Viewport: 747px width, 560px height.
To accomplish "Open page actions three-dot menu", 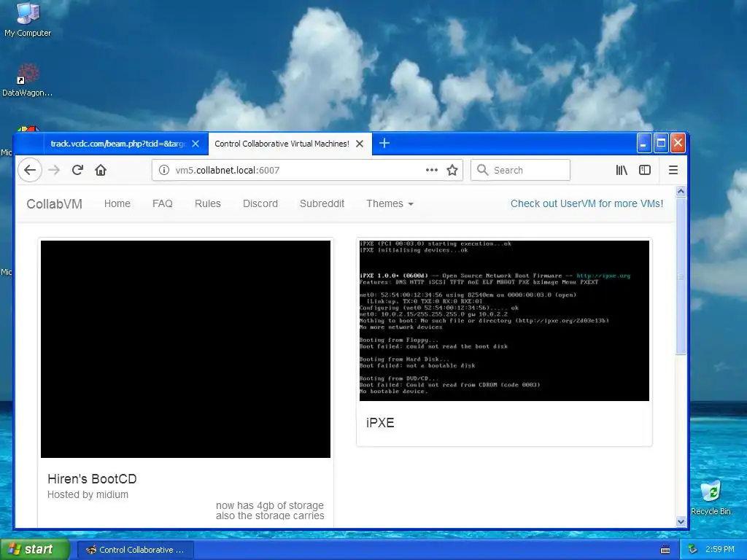I will pos(432,170).
